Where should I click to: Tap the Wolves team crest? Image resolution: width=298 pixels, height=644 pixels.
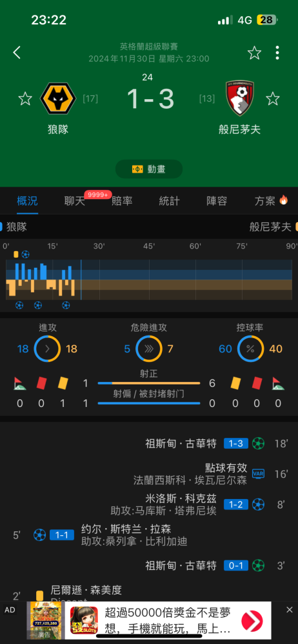point(58,98)
